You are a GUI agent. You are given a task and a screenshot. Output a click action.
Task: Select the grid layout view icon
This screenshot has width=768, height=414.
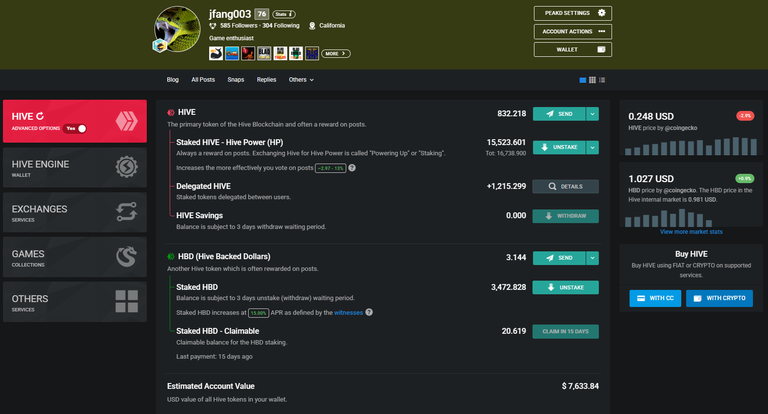pyautogui.click(x=592, y=80)
